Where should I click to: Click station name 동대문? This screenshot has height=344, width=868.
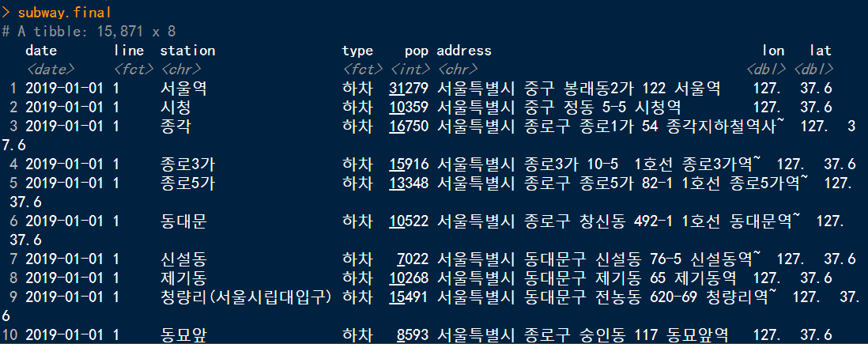coord(183,221)
